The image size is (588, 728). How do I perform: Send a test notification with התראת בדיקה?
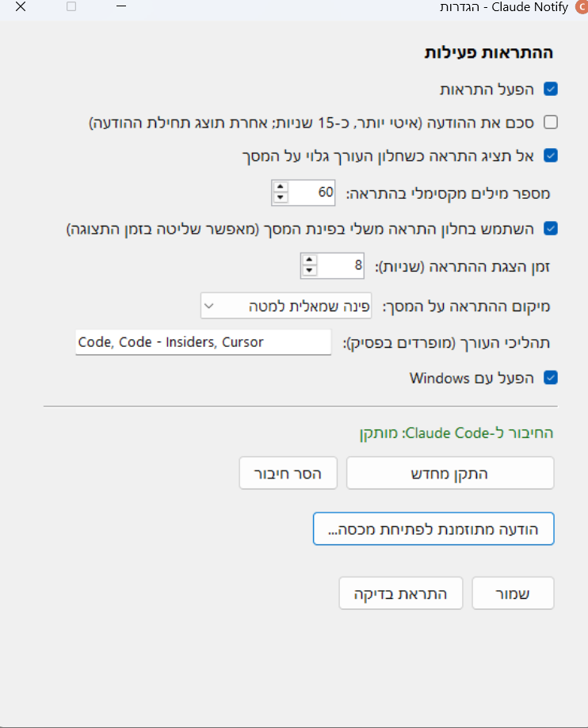[x=401, y=593]
